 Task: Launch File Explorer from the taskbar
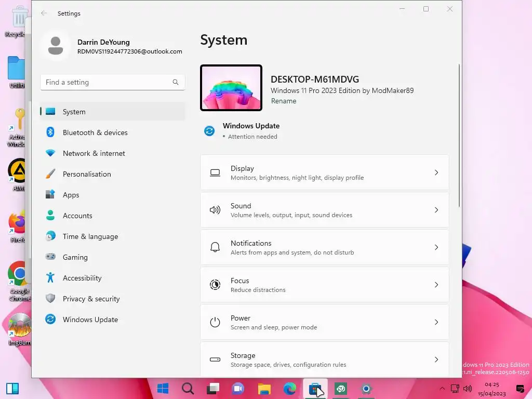(x=264, y=389)
